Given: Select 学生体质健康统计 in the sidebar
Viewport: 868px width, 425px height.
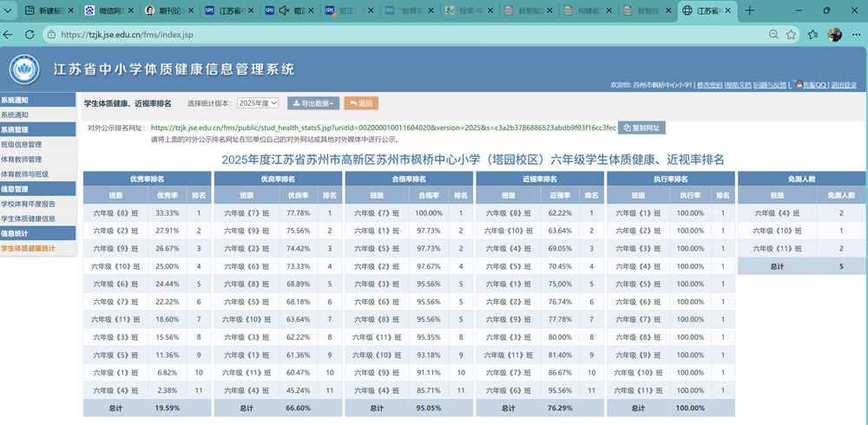Looking at the screenshot, I should tap(29, 248).
